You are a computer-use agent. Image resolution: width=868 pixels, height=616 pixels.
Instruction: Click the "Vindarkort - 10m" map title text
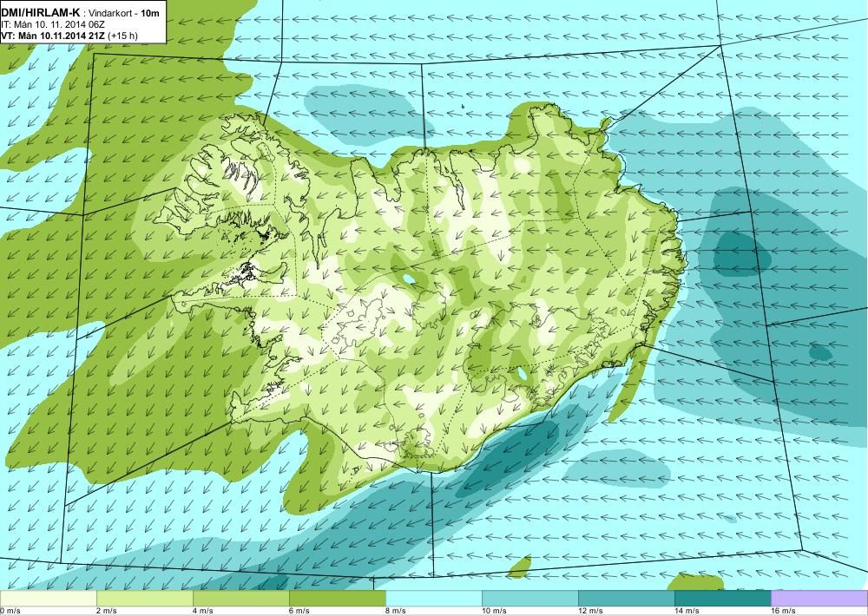pyautogui.click(x=124, y=12)
